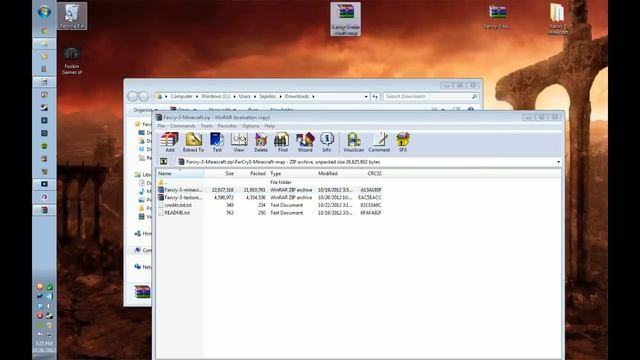Click the Delete toolbar icon

[x=261, y=142]
